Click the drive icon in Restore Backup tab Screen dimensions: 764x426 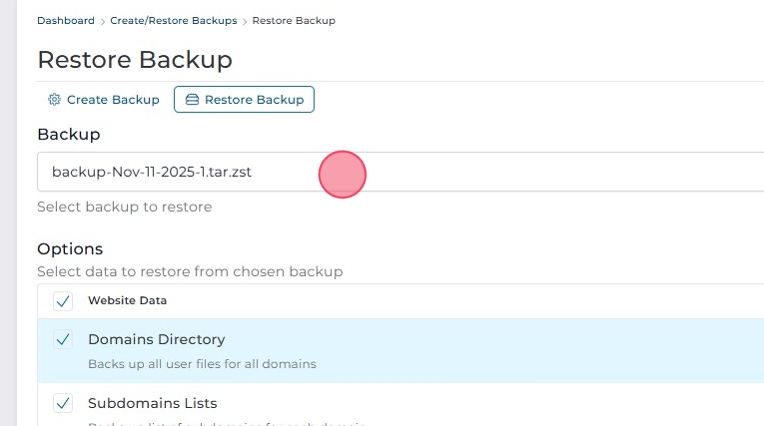pos(192,100)
